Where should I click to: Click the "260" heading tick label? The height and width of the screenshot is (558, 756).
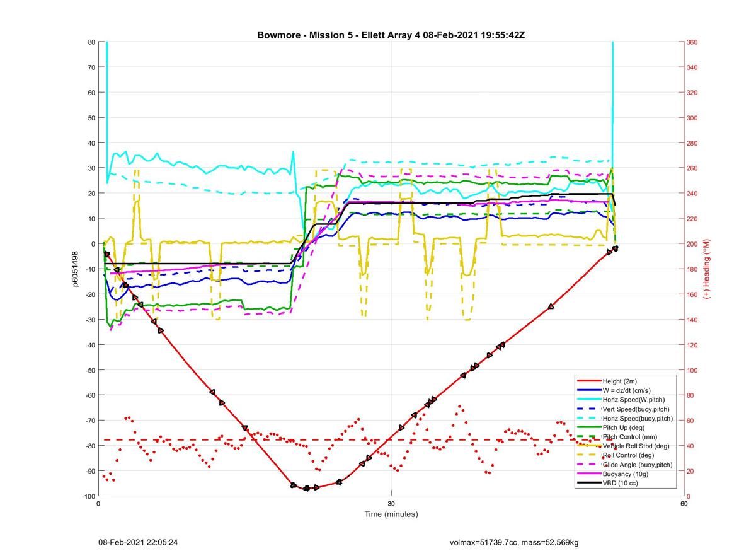(x=692, y=168)
